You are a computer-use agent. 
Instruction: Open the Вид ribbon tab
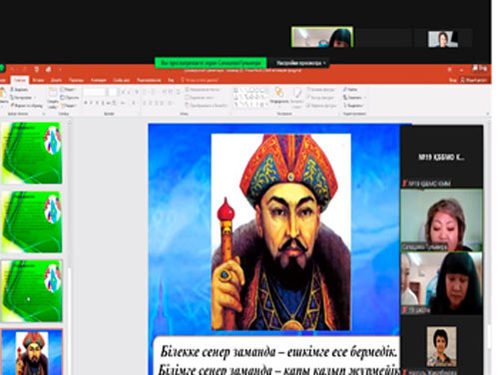[x=171, y=80]
